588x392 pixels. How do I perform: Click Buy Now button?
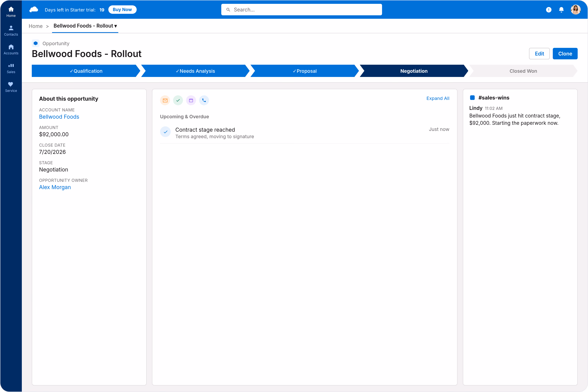pos(122,10)
